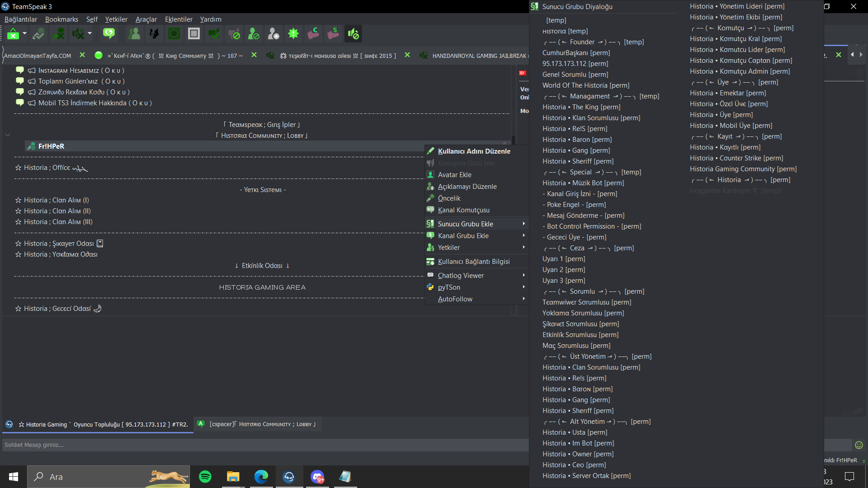The image size is (868, 488).
Task: Expand the Kanal Grubu Ekle submenu
Action: click(x=476, y=236)
